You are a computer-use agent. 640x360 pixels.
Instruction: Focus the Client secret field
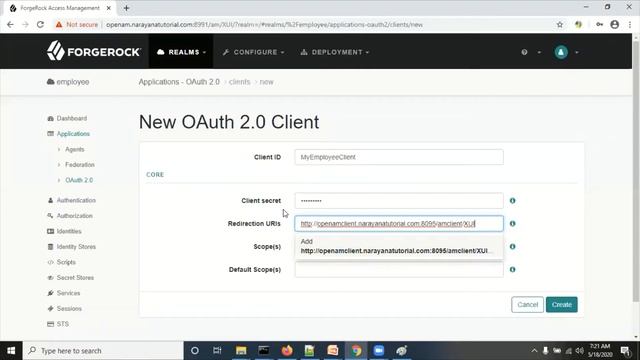pos(399,201)
